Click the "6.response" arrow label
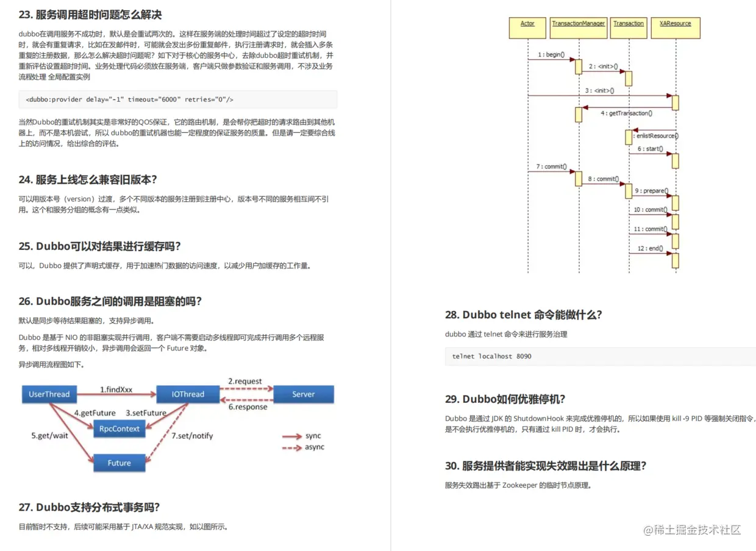This screenshot has width=756, height=551. (x=248, y=407)
